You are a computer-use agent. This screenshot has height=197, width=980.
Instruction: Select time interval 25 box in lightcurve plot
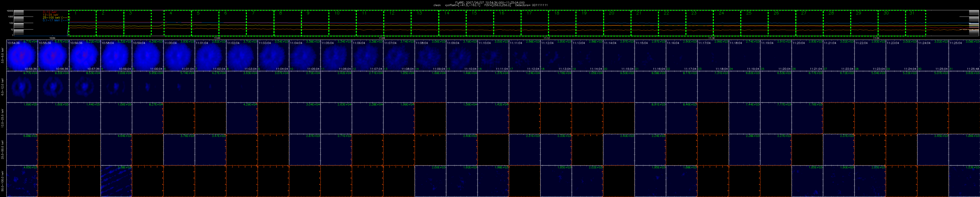pyautogui.click(x=754, y=23)
